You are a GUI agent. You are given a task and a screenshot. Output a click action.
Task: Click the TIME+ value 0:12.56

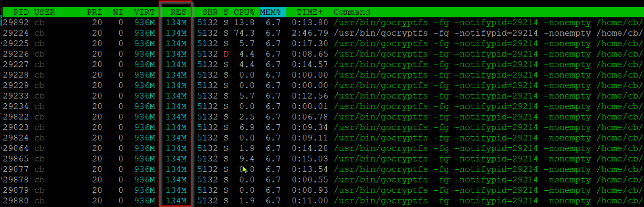[x=310, y=96]
